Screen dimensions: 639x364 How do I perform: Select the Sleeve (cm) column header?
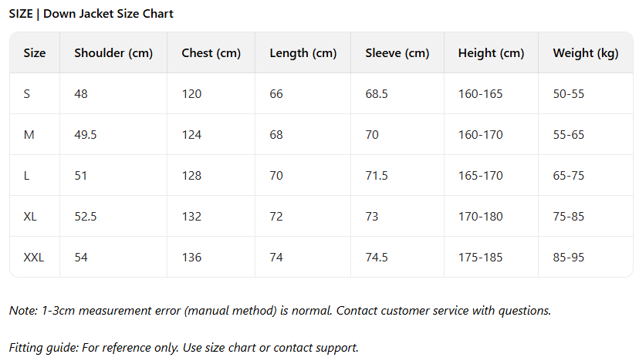click(397, 53)
